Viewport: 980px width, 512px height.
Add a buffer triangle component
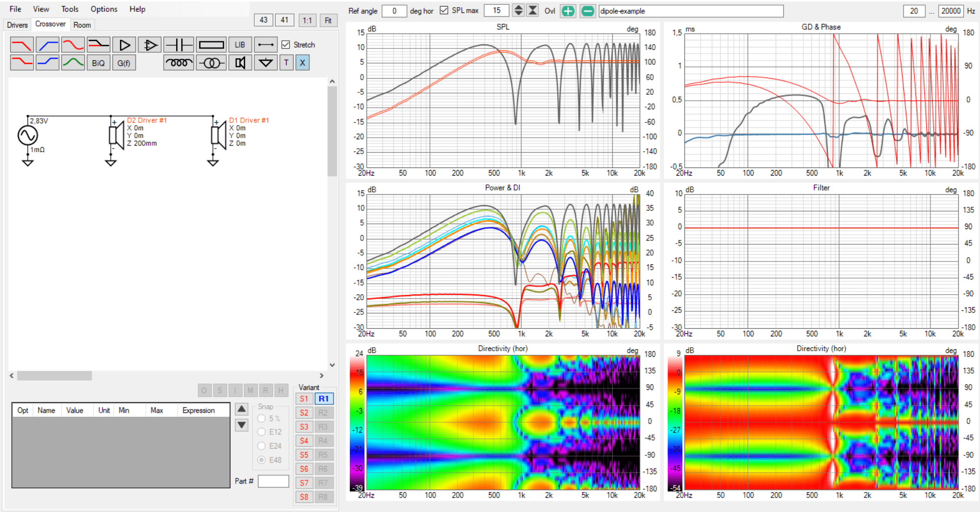point(124,45)
